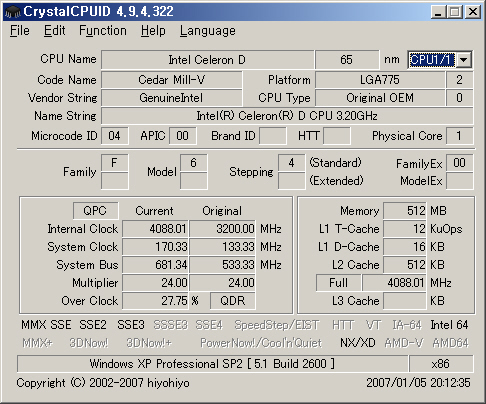
Task: Click the LGA775 platform field
Action: 380,80
